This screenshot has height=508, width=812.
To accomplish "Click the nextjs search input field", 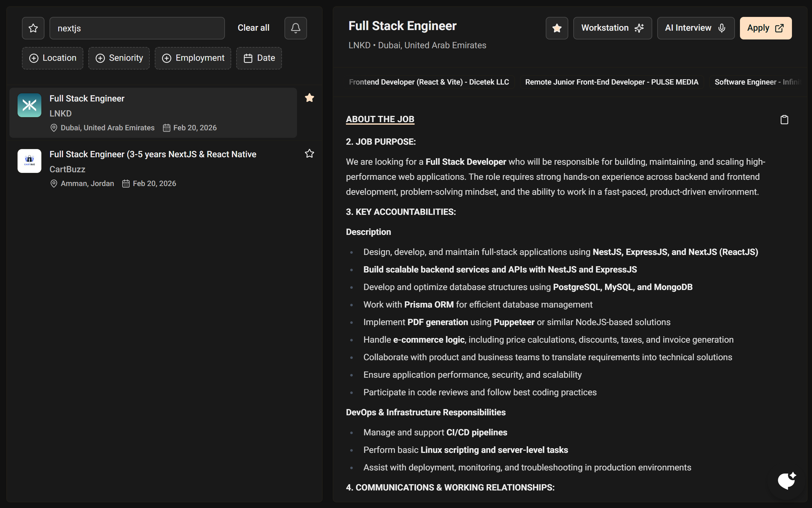I will (137, 28).
